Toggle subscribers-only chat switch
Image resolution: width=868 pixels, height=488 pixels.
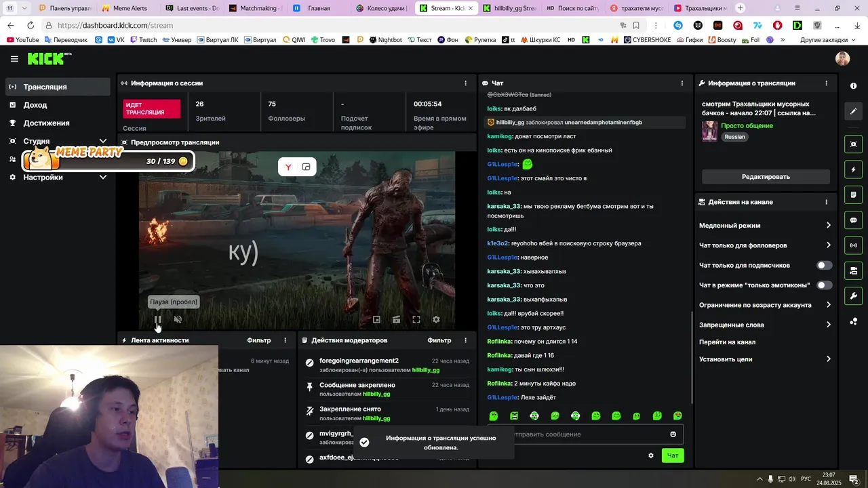point(824,266)
